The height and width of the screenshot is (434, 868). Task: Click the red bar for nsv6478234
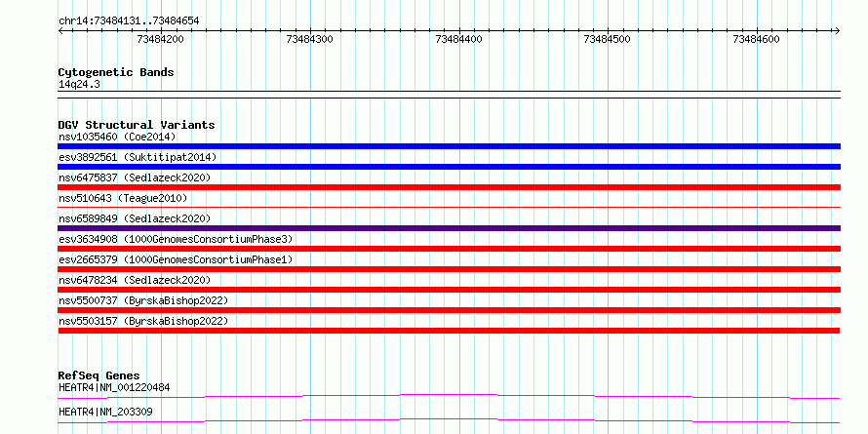pyautogui.click(x=449, y=290)
